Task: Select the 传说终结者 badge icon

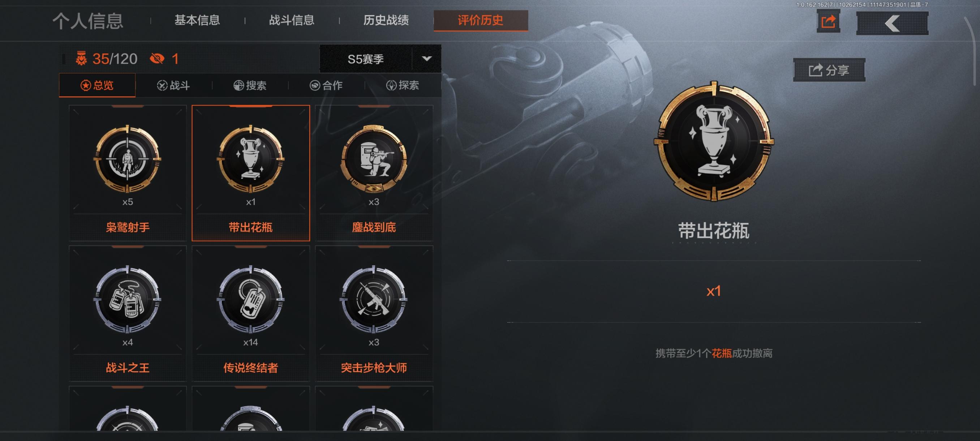Action: point(251,299)
